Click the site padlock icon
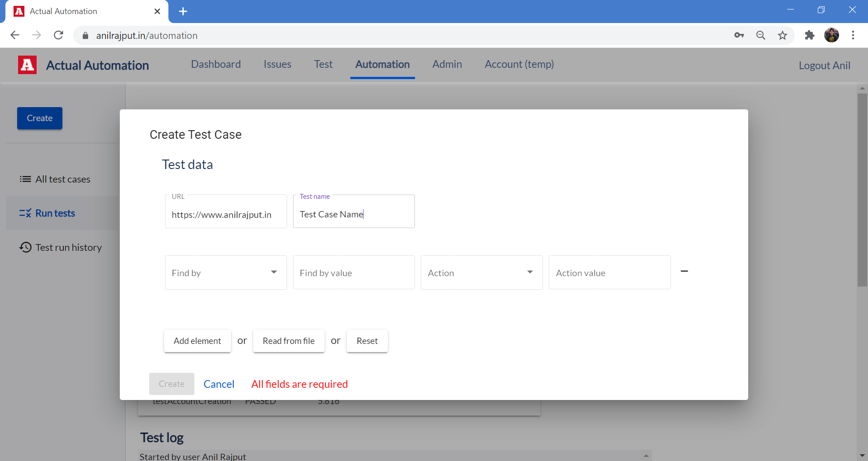Viewport: 868px width, 461px height. click(x=85, y=35)
